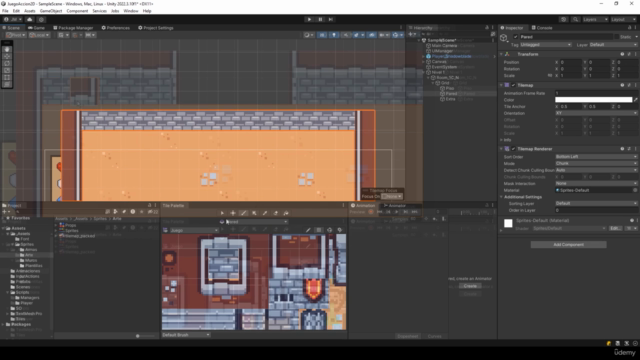Image resolution: width=640 pixels, height=360 pixels.
Task: Toggle Tile Palette edit pencil icon
Action: click(x=308, y=230)
